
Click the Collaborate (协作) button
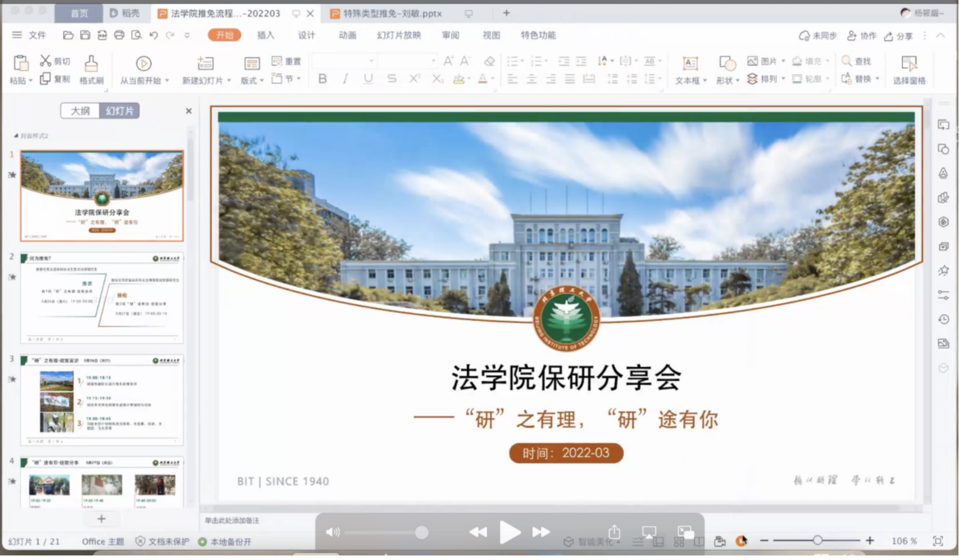pyautogui.click(x=861, y=36)
